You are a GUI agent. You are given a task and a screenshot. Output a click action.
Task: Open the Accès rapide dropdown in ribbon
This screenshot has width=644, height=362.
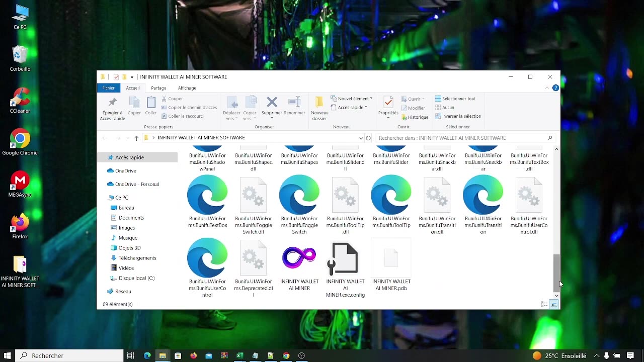point(350,107)
